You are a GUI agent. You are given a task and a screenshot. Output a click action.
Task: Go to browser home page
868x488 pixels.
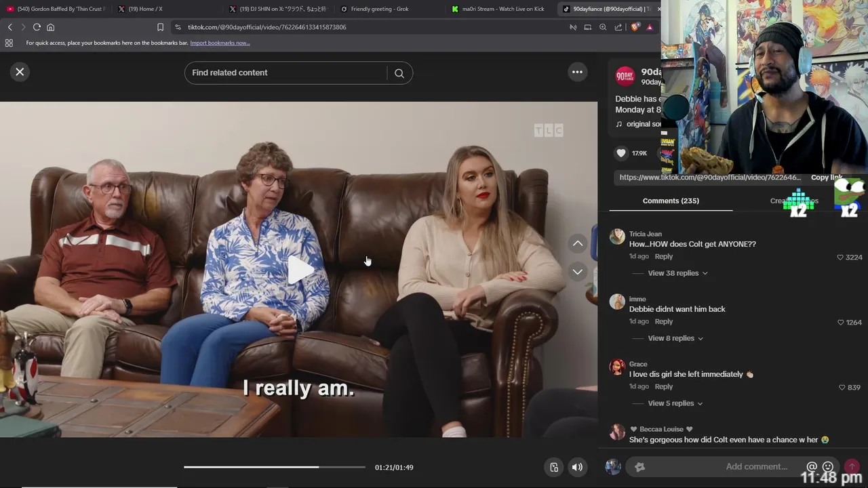50,27
